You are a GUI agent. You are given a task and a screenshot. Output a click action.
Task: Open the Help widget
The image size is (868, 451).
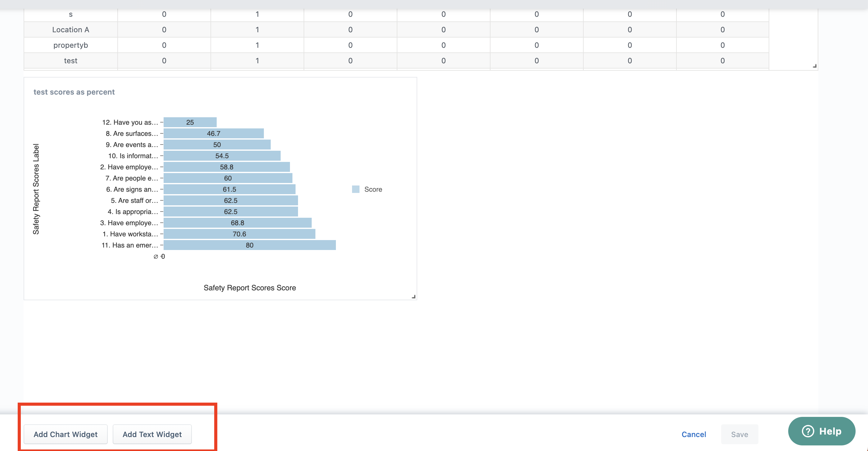pyautogui.click(x=821, y=431)
